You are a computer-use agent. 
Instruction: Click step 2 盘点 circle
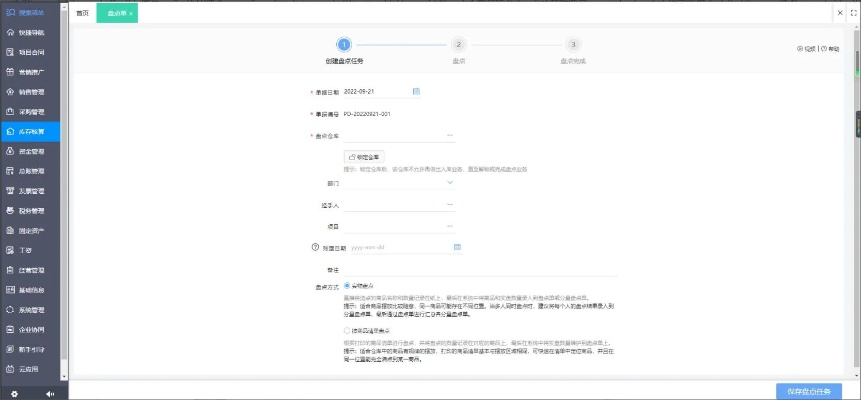click(459, 45)
